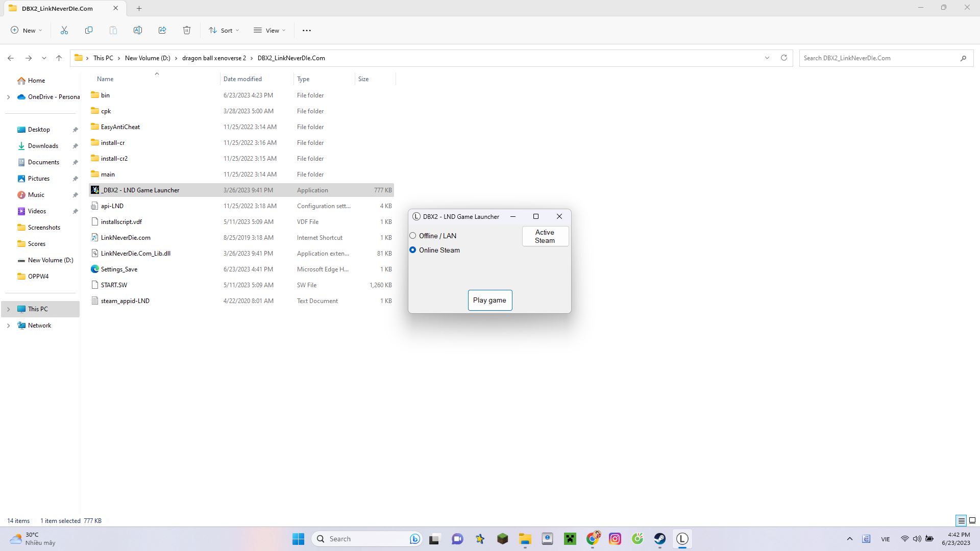Click the Date modified column header
The height and width of the screenshot is (551, 980).
[x=243, y=79]
